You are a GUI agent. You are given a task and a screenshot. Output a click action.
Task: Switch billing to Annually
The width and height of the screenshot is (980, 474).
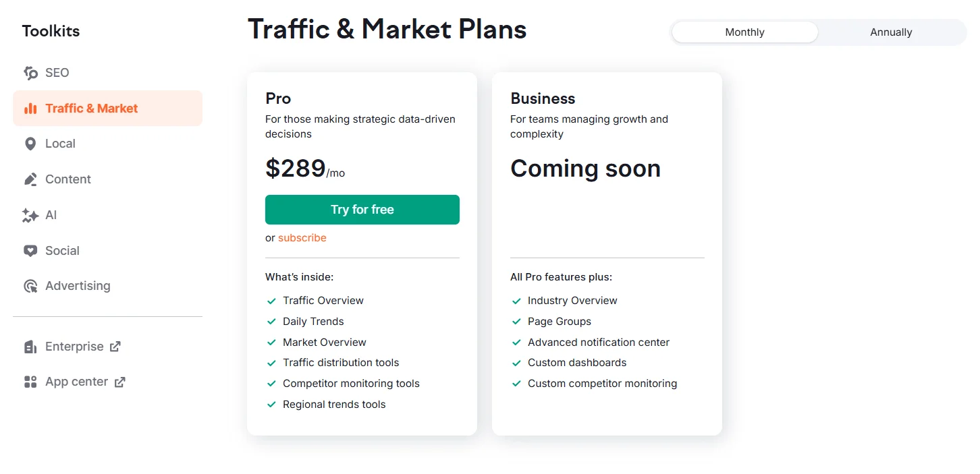click(891, 32)
